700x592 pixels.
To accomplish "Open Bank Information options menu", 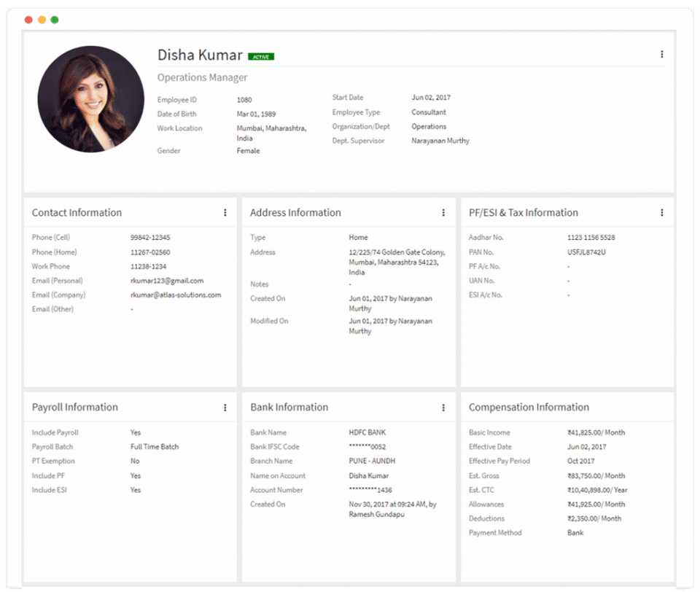I will [443, 408].
